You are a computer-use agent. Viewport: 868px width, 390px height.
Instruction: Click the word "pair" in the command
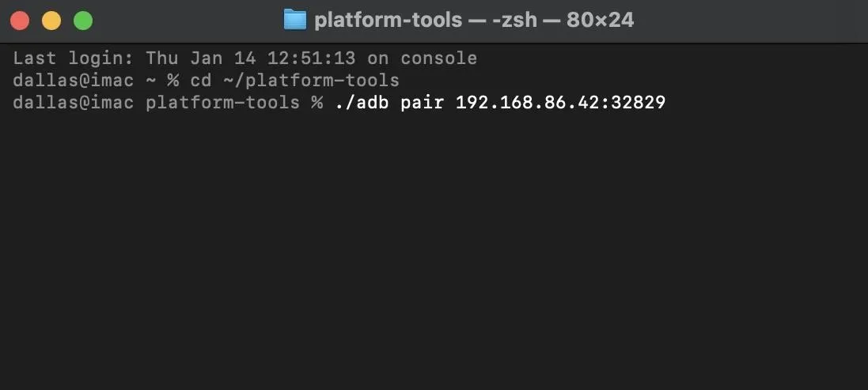(422, 102)
